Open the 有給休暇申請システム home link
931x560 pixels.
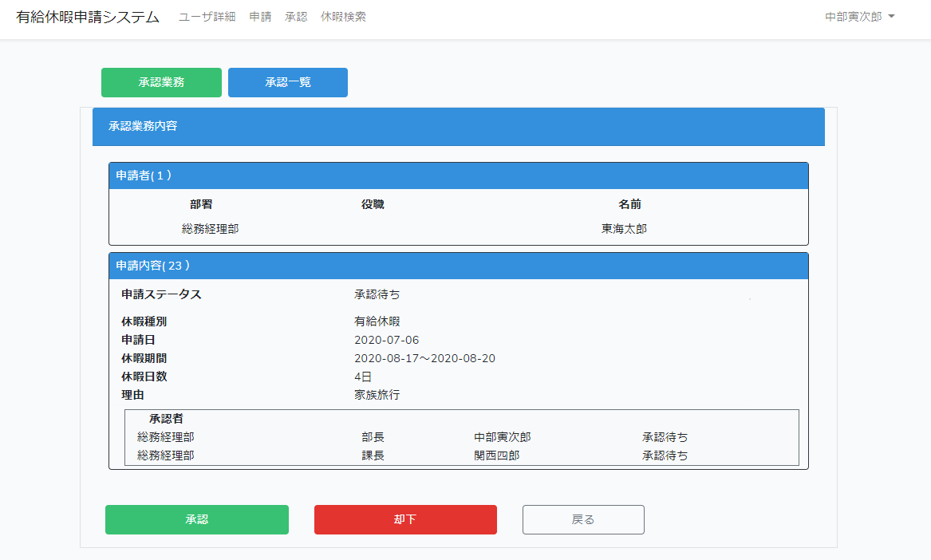point(88,18)
